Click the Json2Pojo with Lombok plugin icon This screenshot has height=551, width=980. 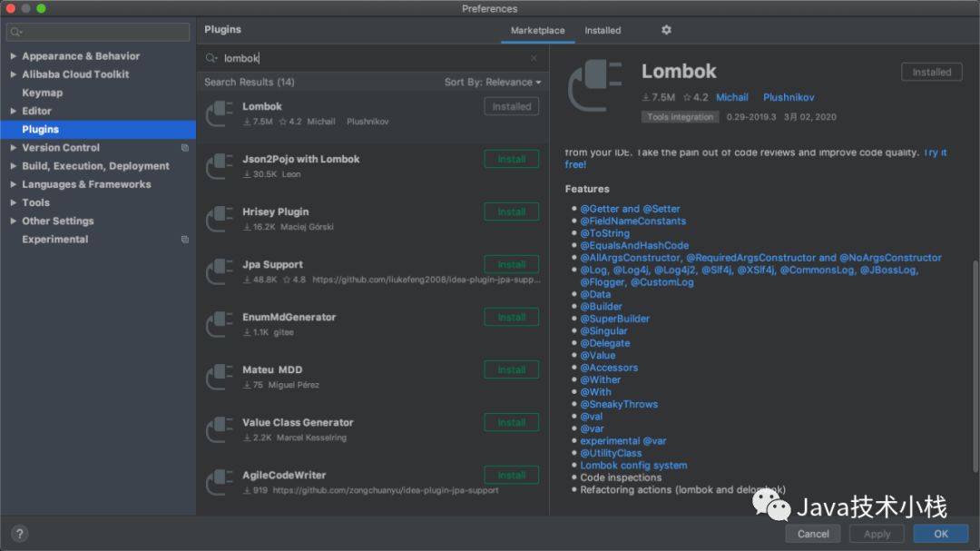point(220,166)
